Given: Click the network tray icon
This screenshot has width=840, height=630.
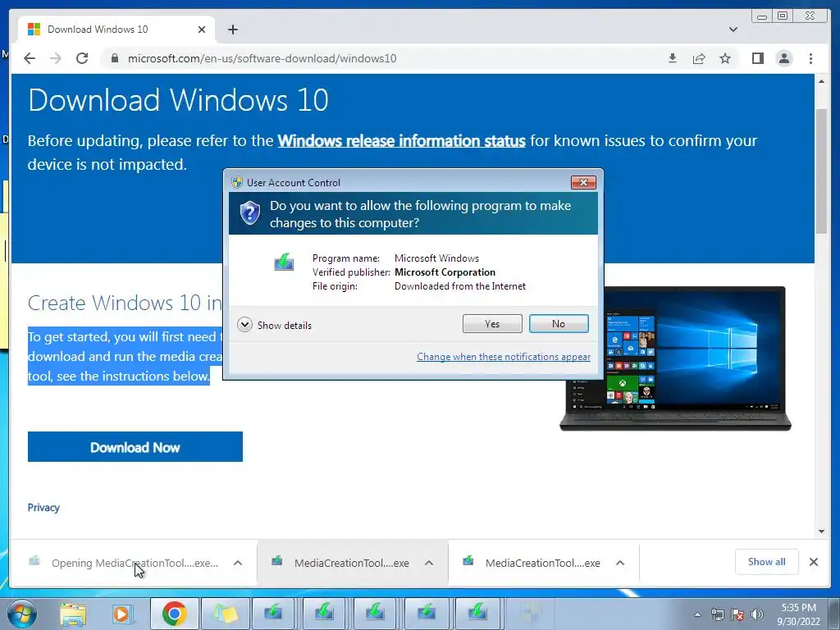Looking at the screenshot, I should 717,614.
